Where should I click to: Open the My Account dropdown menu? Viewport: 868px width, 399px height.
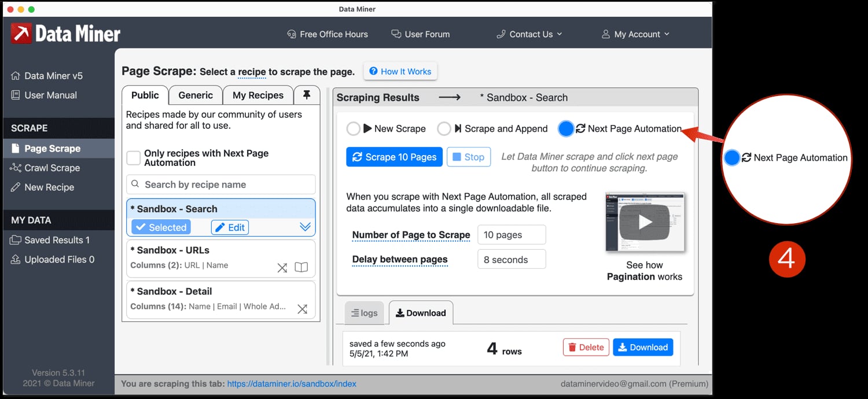pyautogui.click(x=635, y=34)
